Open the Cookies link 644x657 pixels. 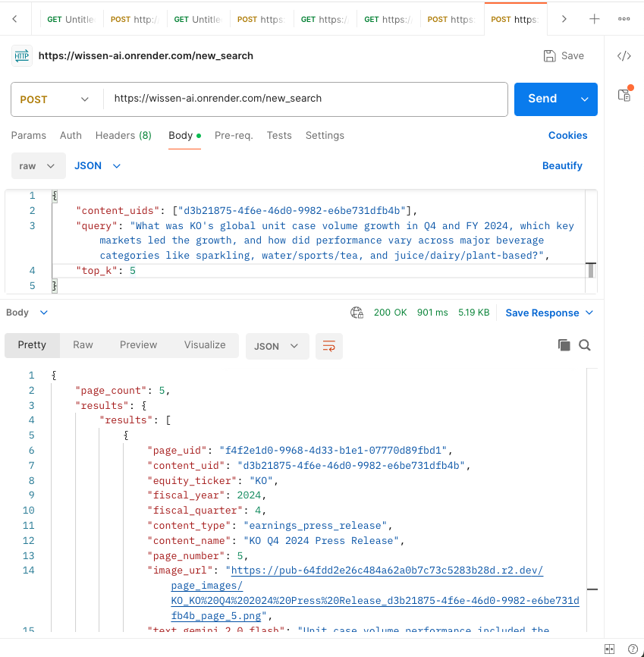tap(567, 135)
